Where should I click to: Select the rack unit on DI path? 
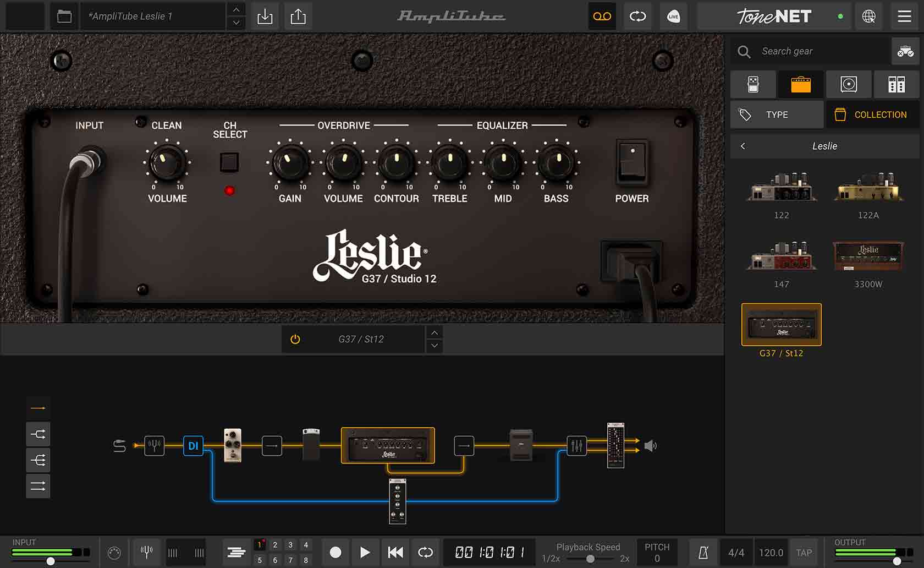click(x=398, y=501)
